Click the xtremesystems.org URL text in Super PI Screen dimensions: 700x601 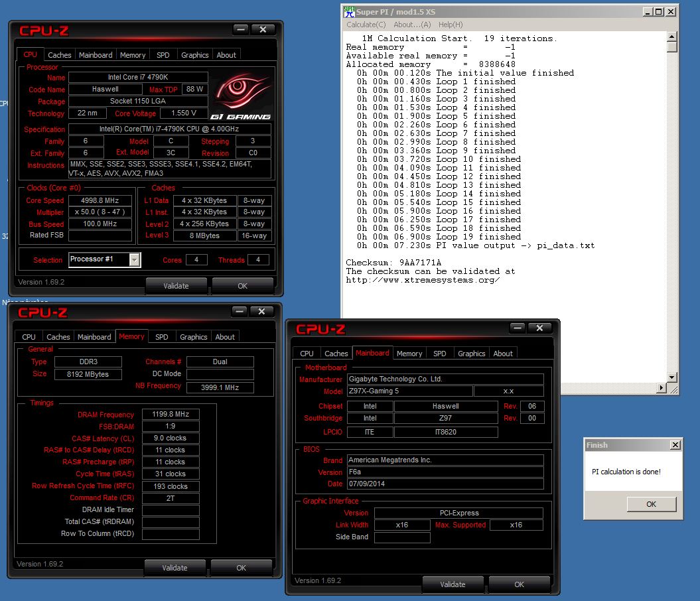click(423, 280)
